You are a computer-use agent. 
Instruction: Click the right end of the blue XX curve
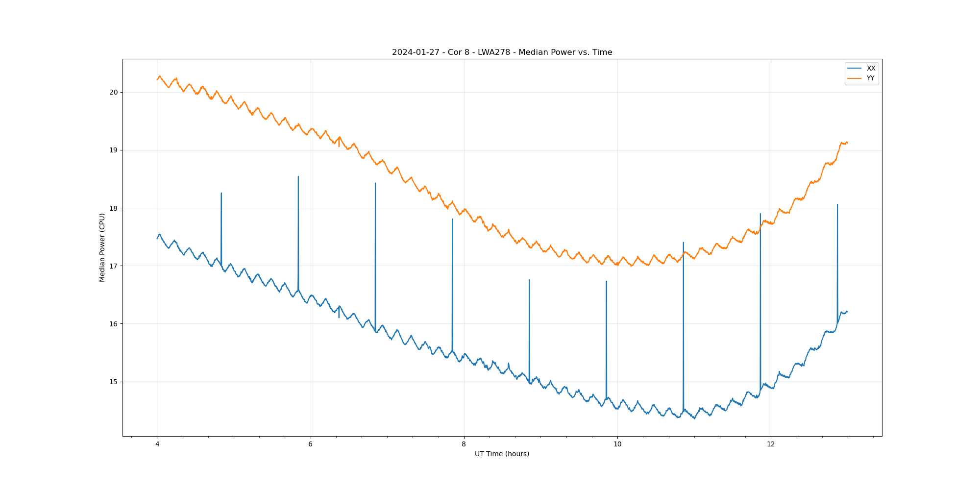847,312
